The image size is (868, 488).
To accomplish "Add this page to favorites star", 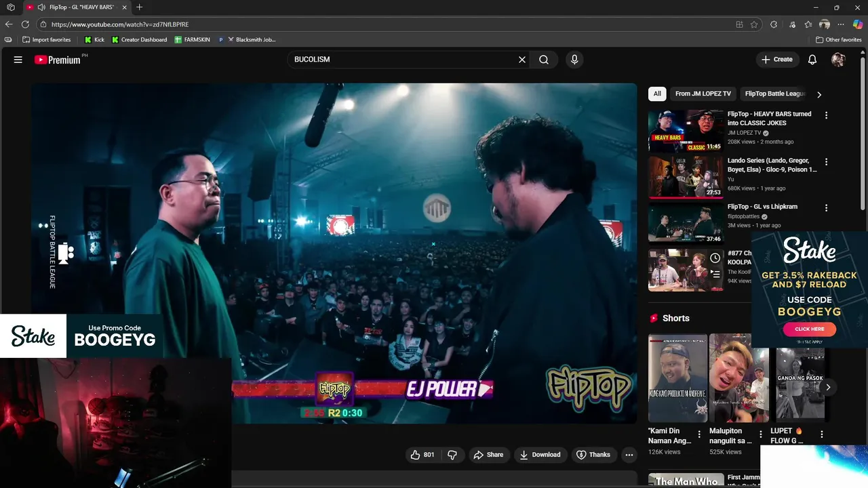I will click(x=754, y=24).
